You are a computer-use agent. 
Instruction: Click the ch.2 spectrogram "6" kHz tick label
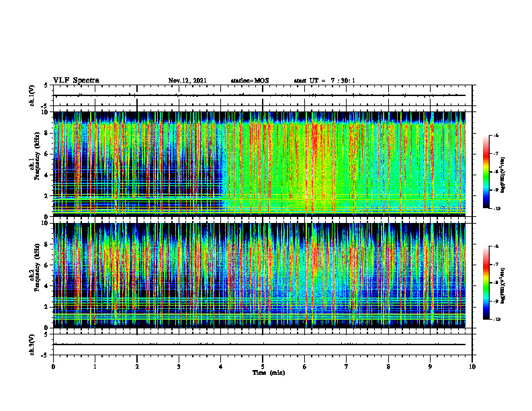(x=47, y=265)
